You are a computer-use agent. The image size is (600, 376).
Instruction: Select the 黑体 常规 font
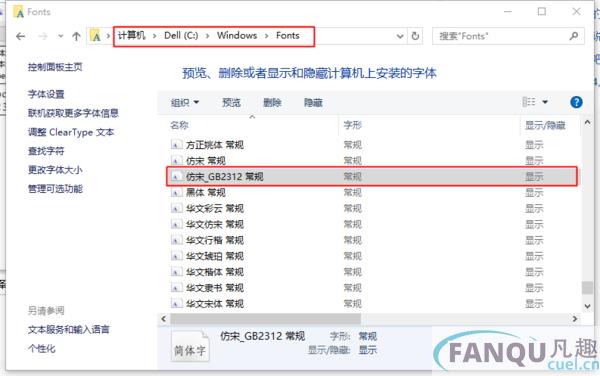pyautogui.click(x=205, y=192)
